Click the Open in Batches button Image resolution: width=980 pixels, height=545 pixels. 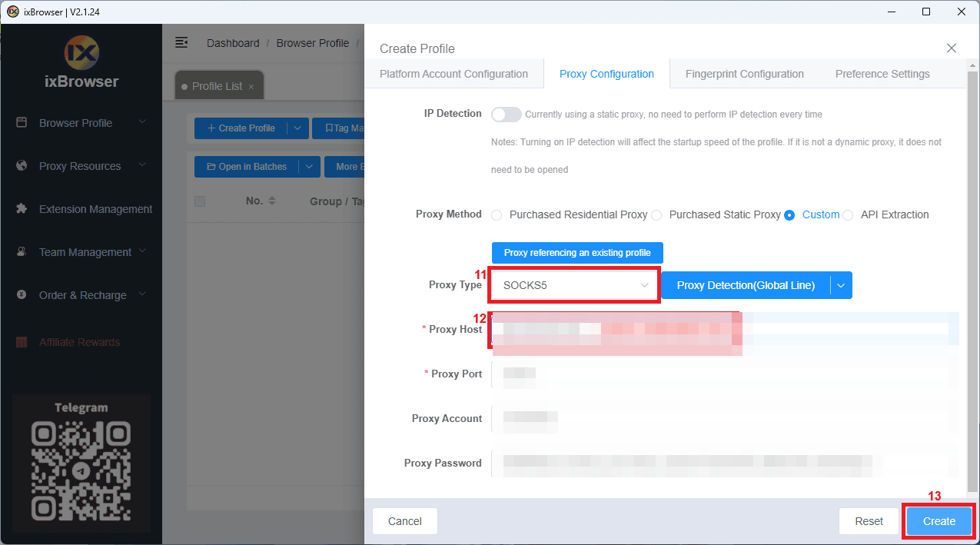coord(247,167)
